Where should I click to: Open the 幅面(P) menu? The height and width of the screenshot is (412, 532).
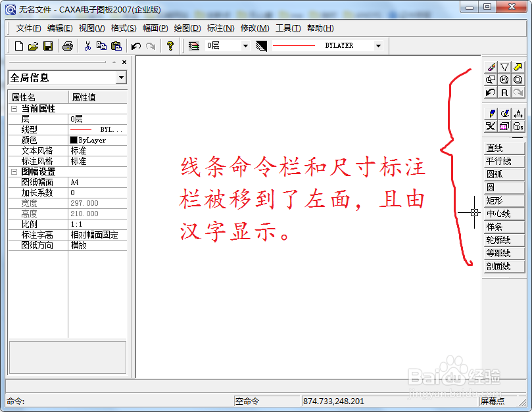click(x=155, y=28)
